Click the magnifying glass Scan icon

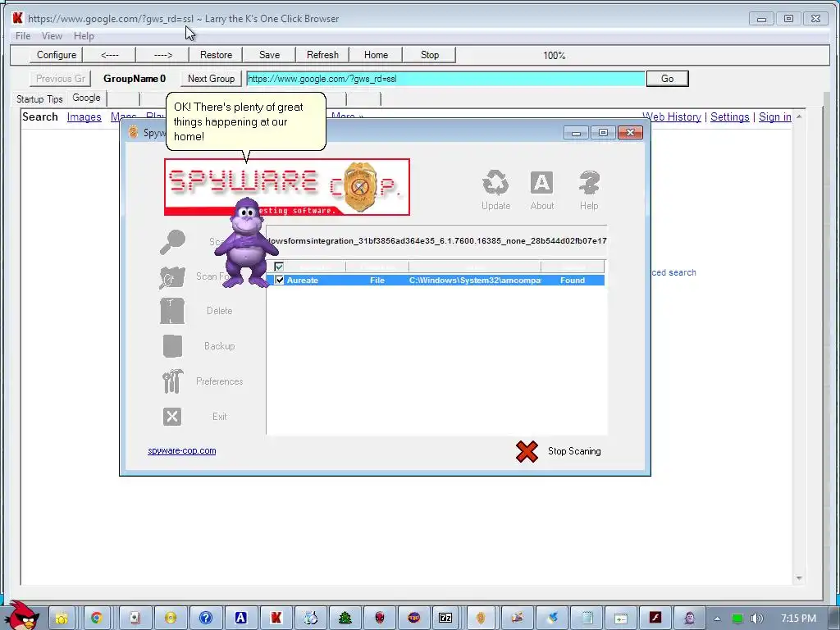tap(172, 242)
